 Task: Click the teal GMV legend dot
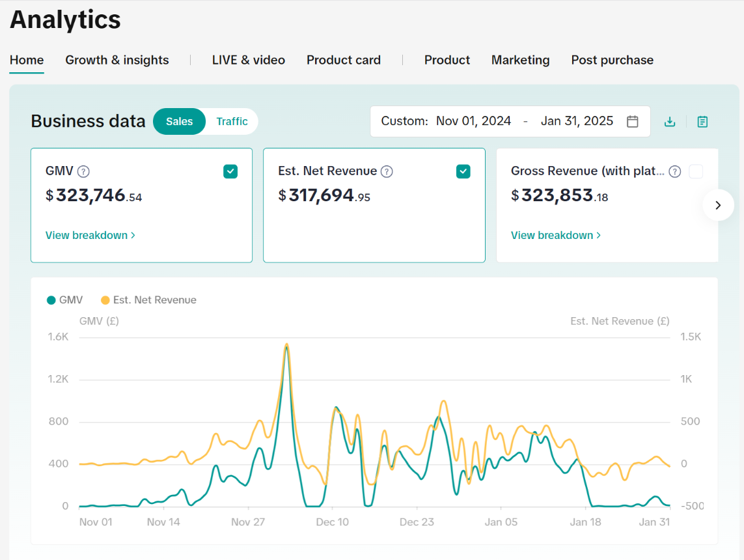click(51, 300)
